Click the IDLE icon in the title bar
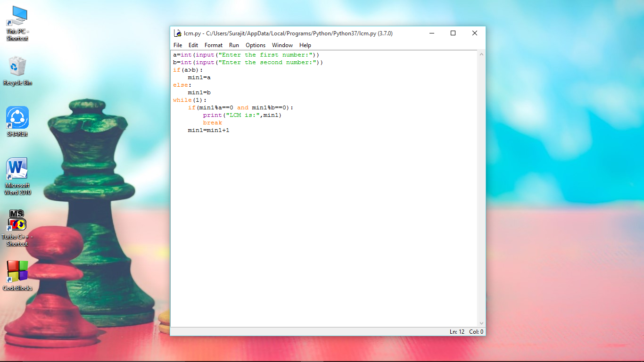The height and width of the screenshot is (362, 644). tap(177, 33)
